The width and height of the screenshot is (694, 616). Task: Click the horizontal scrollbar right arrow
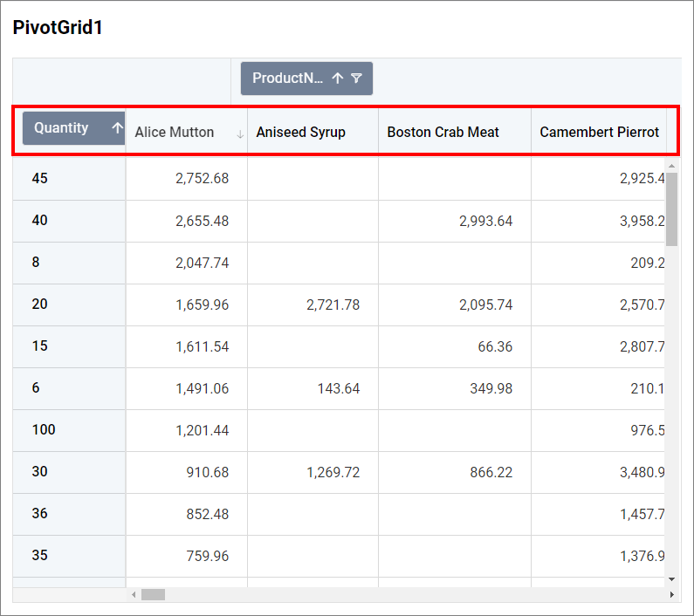[x=671, y=594]
